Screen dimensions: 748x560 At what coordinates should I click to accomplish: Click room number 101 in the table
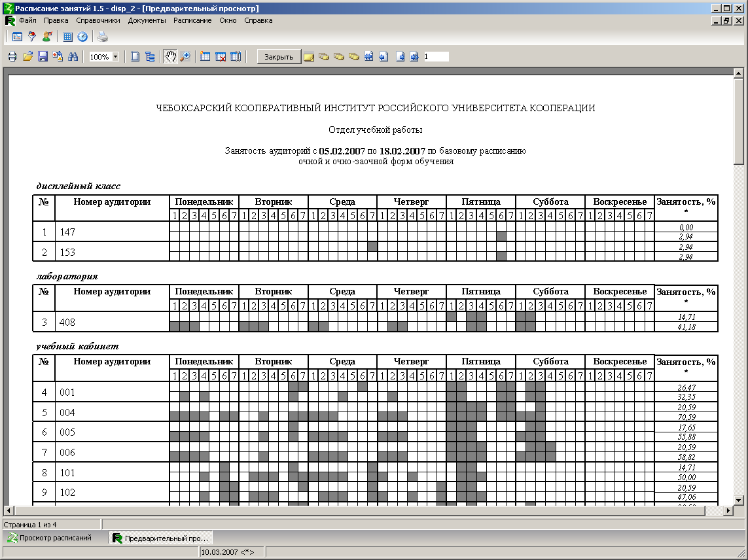click(x=67, y=473)
